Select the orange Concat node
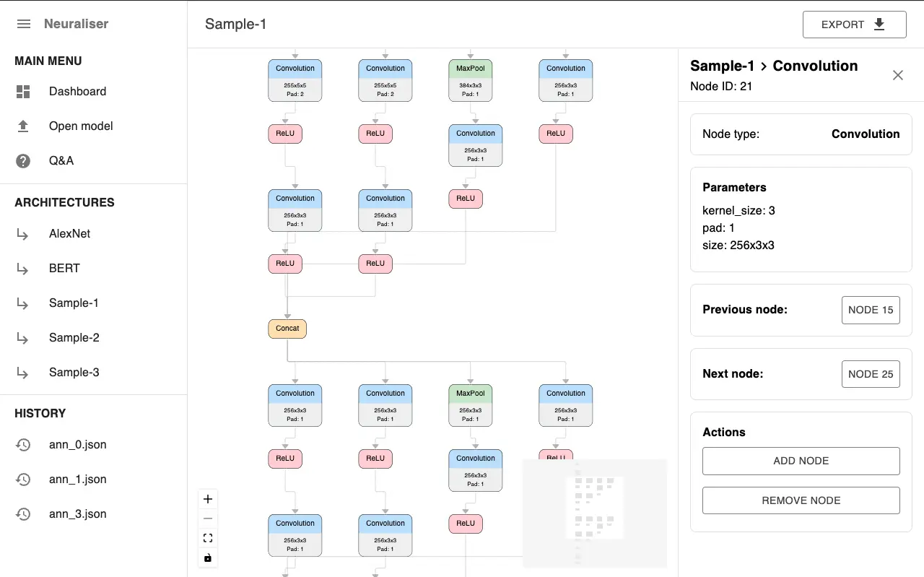924x577 pixels. [x=287, y=329]
